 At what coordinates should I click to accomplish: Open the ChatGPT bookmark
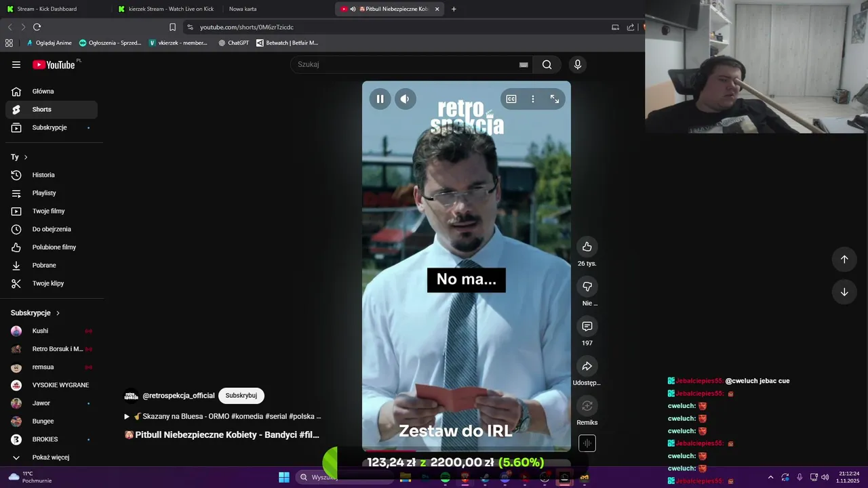click(x=233, y=43)
